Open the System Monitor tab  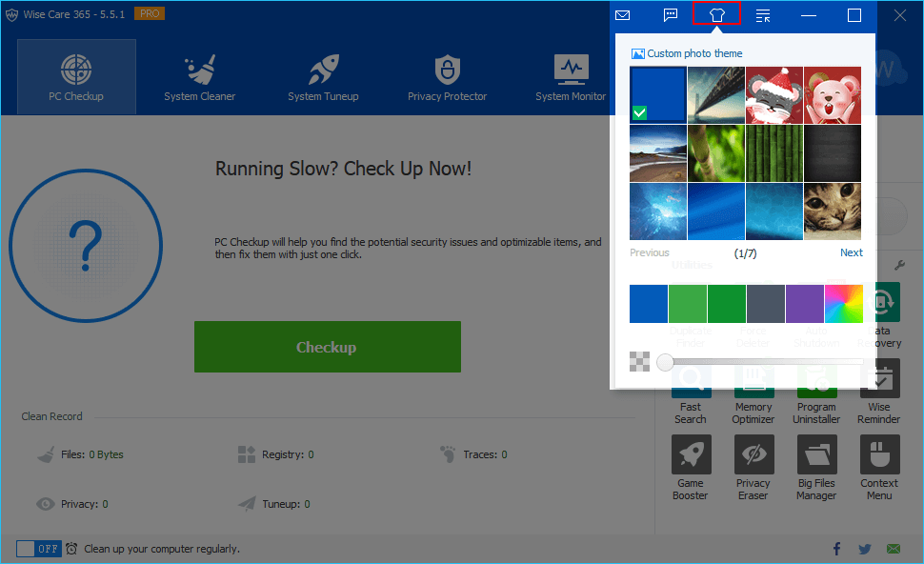[571, 76]
